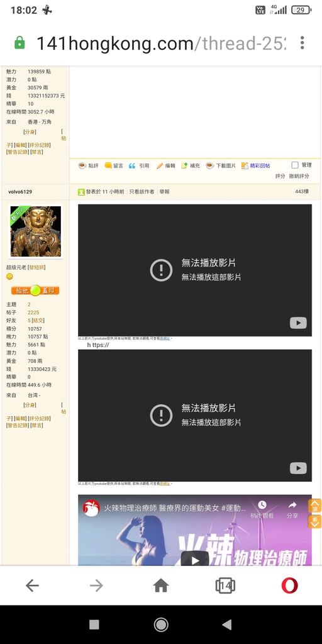Open 原網址 link below the second video
This screenshot has height=644, width=322.
[x=165, y=484]
